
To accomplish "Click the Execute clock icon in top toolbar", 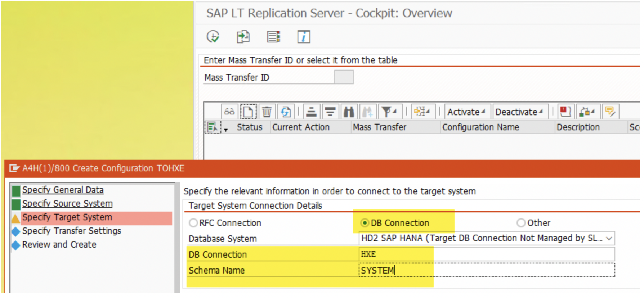I will point(213,37).
